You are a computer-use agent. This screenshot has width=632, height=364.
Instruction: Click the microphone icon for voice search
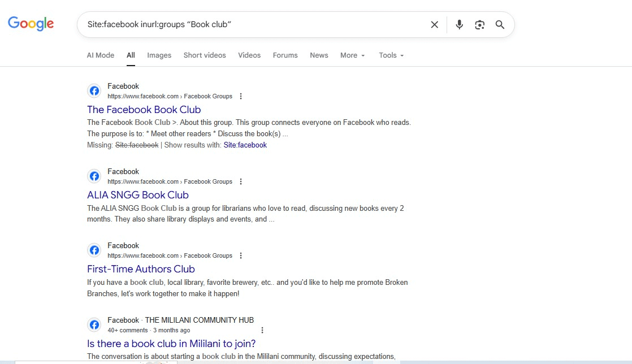pos(459,24)
